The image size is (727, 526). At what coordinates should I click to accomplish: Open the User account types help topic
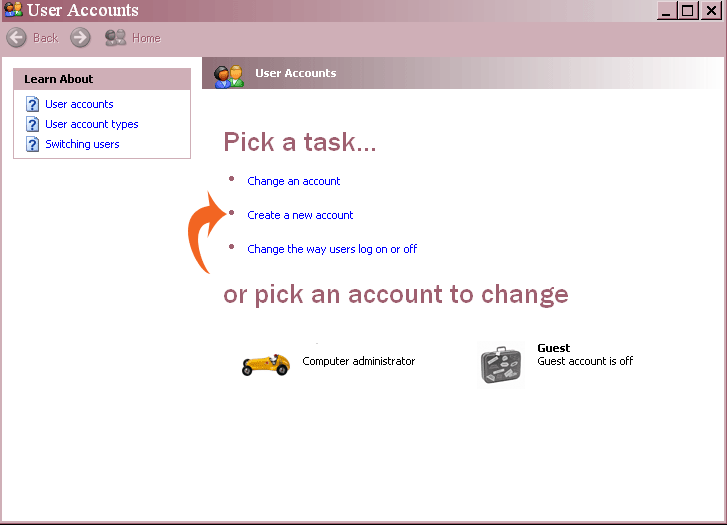92,124
